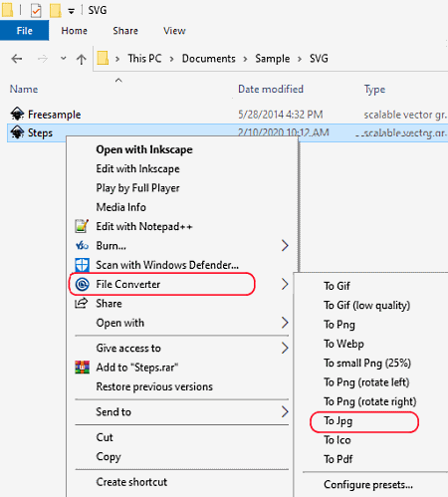The width and height of the screenshot is (448, 497).
Task: Open the Customize Quick Access Toolbar dropdown
Action: (71, 11)
